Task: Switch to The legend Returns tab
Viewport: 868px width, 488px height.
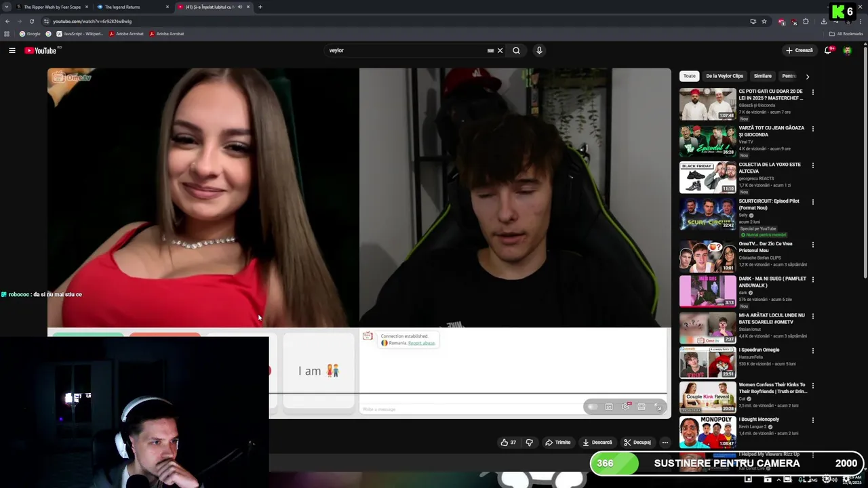Action: point(133,7)
